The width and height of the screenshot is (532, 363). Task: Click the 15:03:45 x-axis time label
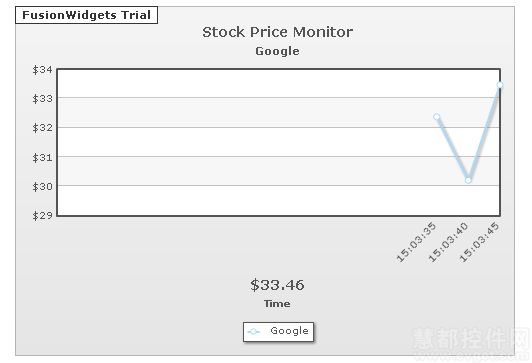click(479, 242)
